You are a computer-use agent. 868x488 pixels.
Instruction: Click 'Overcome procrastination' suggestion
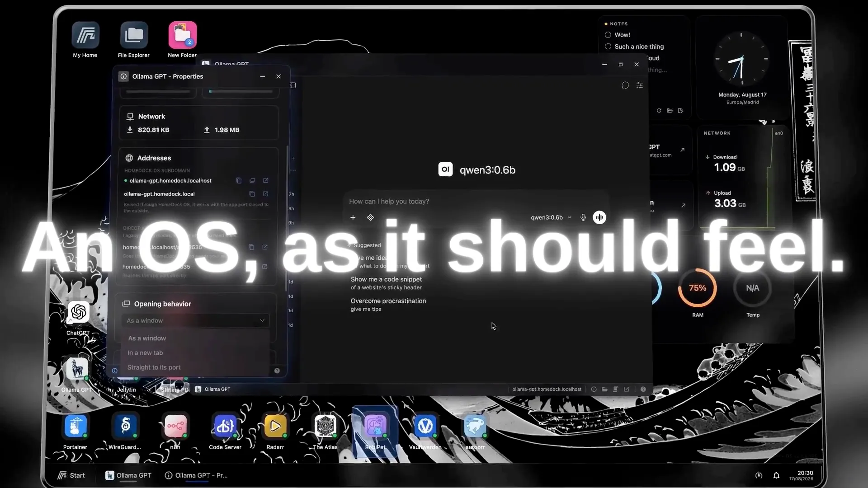tap(388, 305)
